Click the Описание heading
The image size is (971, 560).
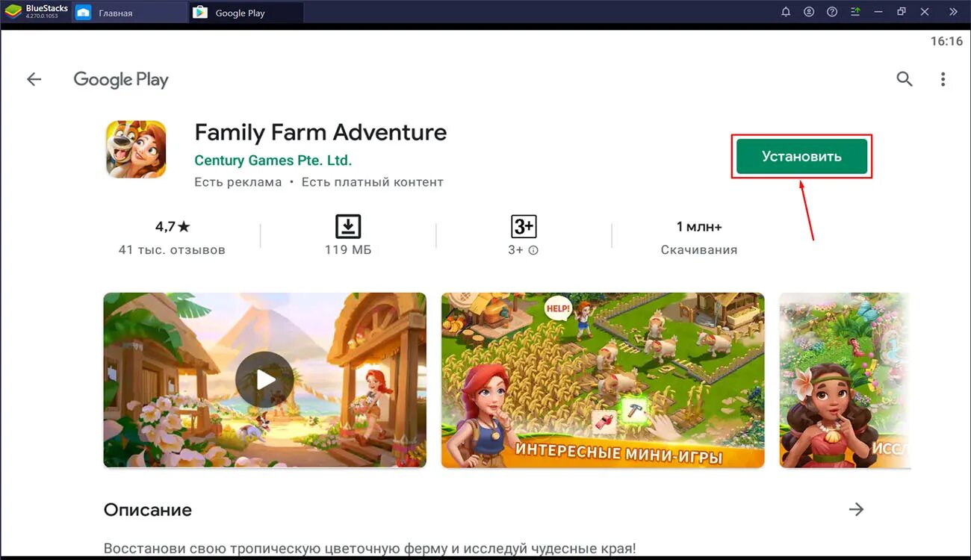tap(148, 510)
